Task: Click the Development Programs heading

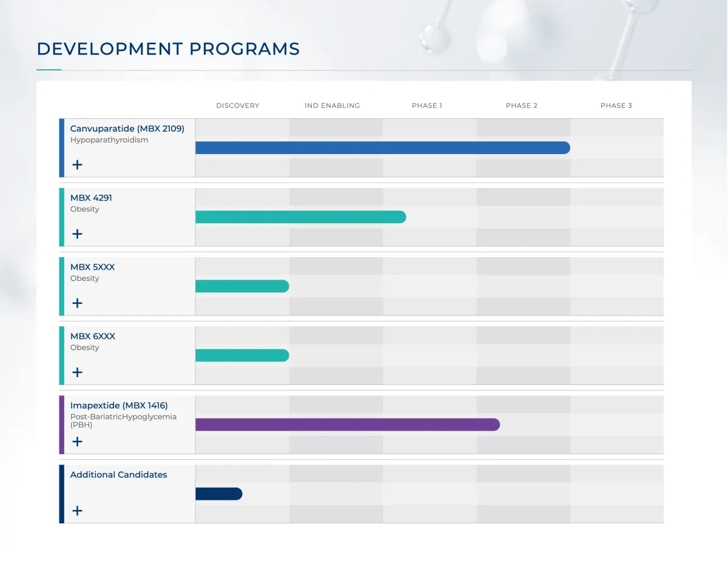Action: [168, 49]
